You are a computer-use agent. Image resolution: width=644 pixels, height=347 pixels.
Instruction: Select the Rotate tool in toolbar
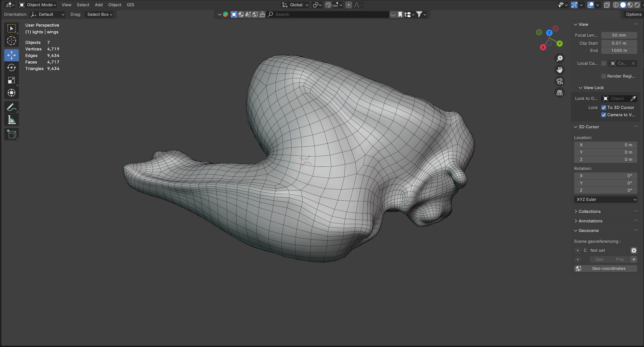point(11,68)
